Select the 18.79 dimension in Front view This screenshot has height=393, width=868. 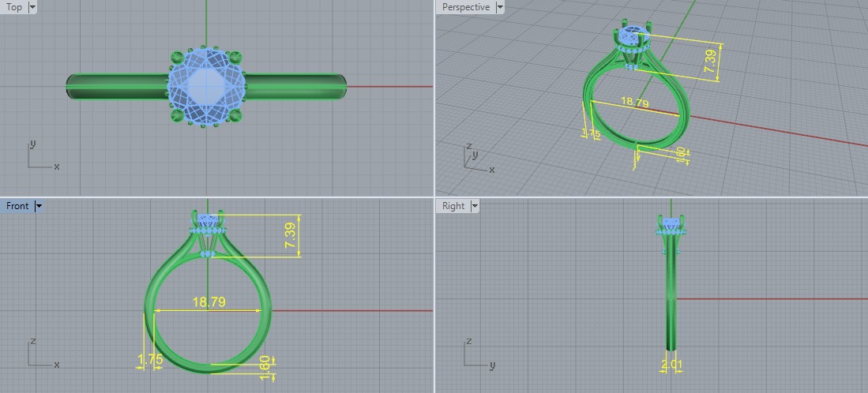point(209,302)
